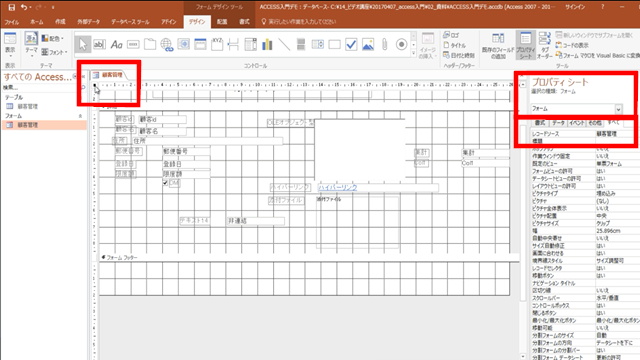Toggle the DM checkbox on the form
Screen dimensions: 640x360
pyautogui.click(x=165, y=183)
